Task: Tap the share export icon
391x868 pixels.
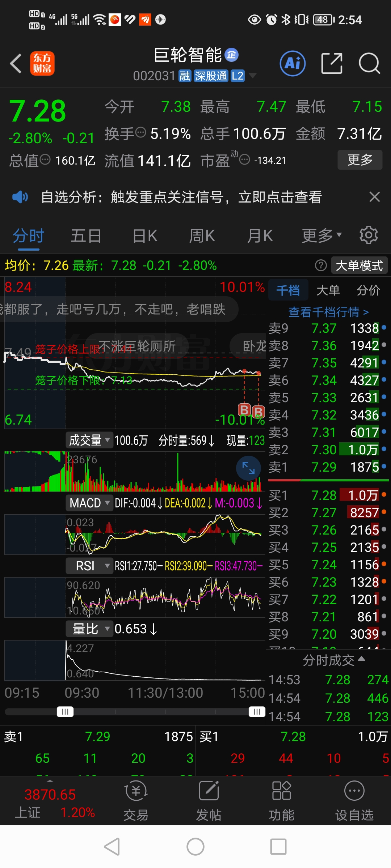Action: tap(332, 63)
